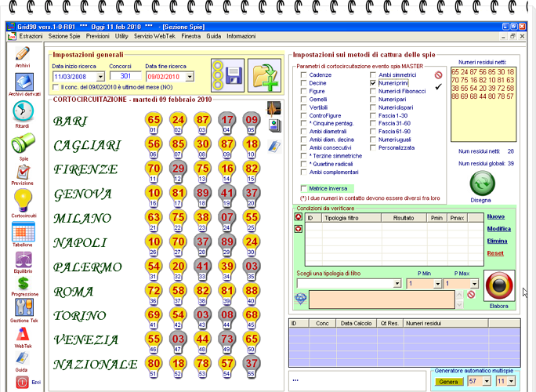The width and height of the screenshot is (536, 392).
Task: Click into the Concorsi number field
Action: pyautogui.click(x=125, y=77)
